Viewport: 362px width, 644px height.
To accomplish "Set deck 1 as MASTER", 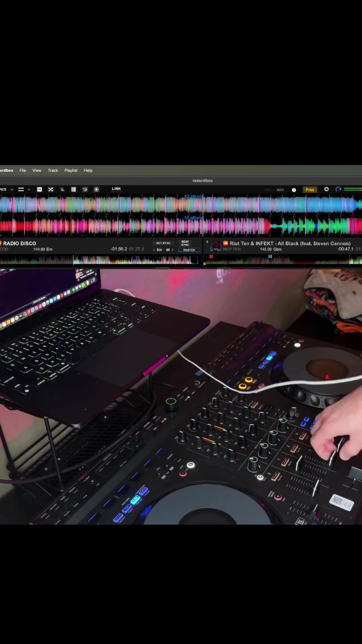I will click(189, 250).
